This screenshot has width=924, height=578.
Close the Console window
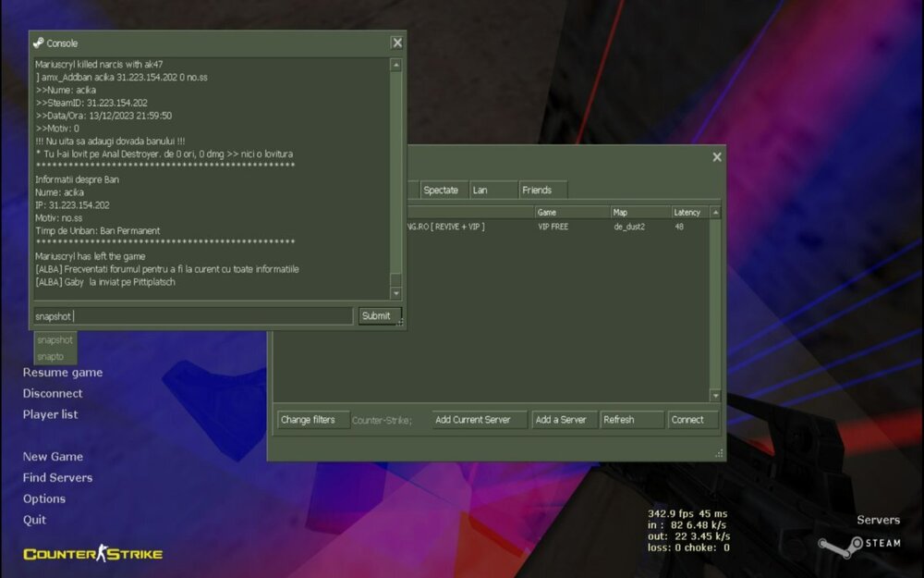(x=396, y=43)
